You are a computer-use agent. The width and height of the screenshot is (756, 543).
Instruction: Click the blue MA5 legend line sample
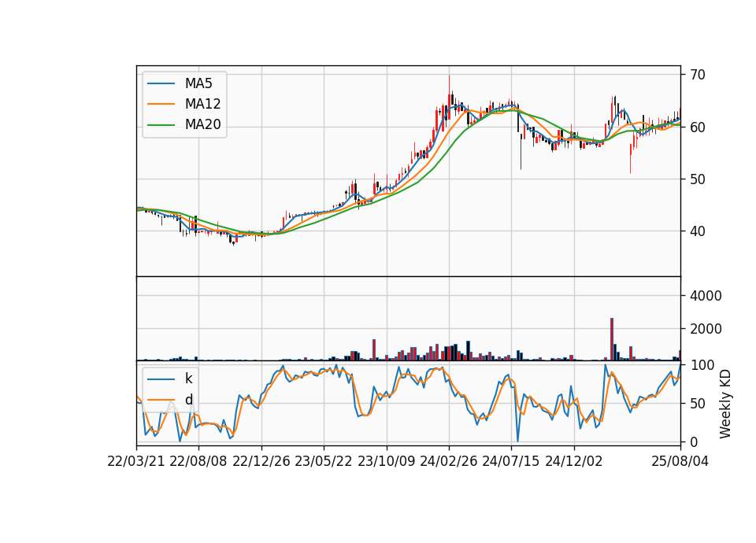[x=161, y=83]
